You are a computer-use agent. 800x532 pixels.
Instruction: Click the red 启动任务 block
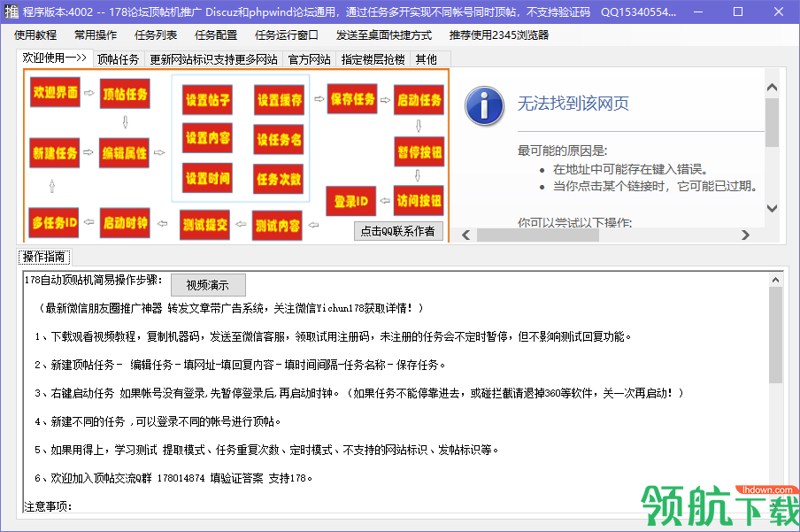[x=419, y=100]
